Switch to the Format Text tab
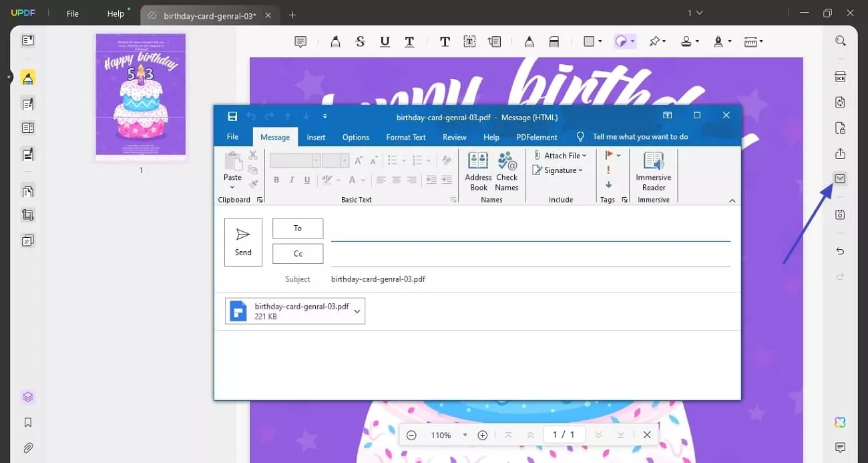The image size is (868, 463). pyautogui.click(x=406, y=137)
